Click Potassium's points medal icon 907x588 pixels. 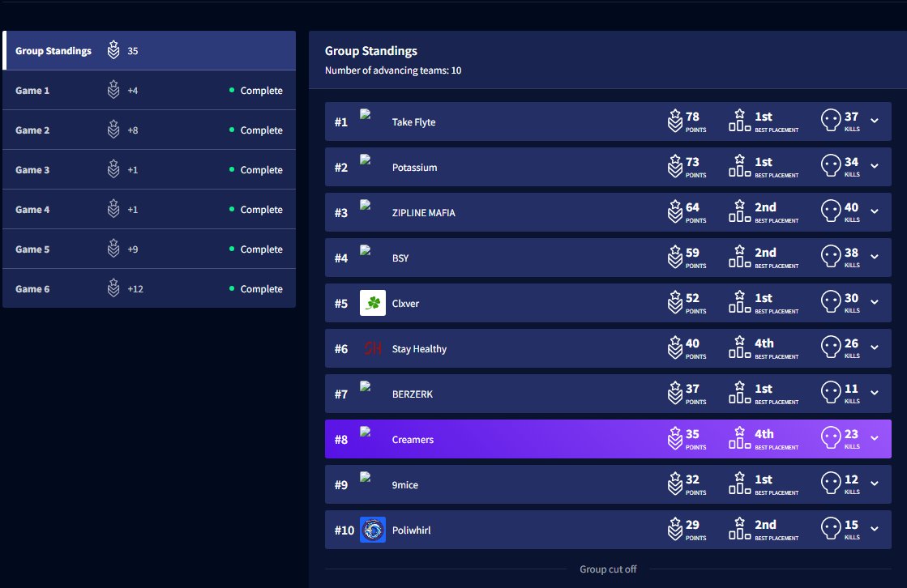pyautogui.click(x=675, y=167)
